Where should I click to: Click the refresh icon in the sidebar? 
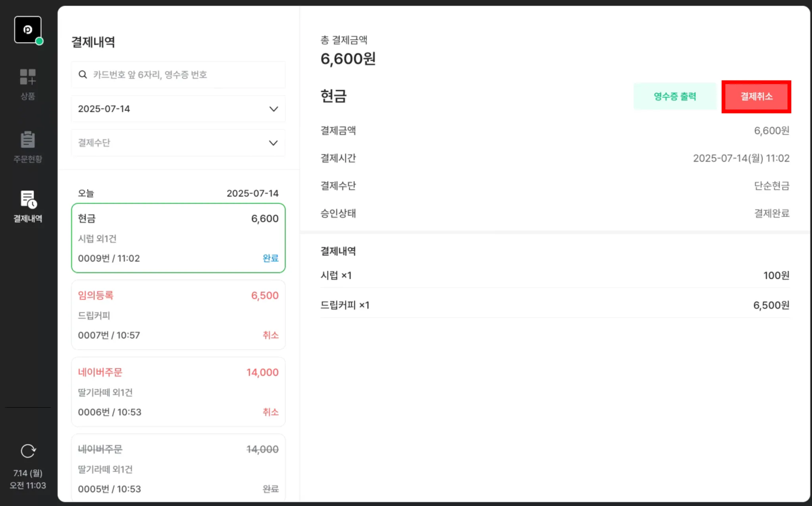[28, 451]
